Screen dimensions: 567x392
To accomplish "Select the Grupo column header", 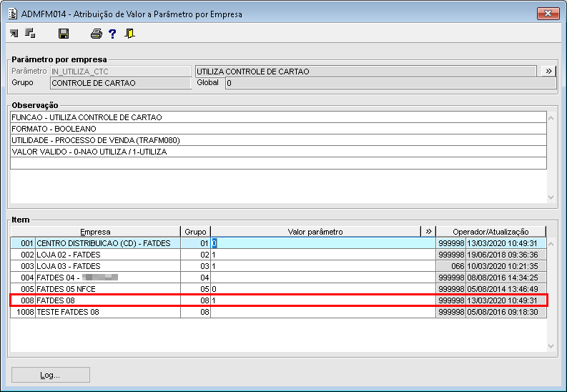I will (x=195, y=232).
